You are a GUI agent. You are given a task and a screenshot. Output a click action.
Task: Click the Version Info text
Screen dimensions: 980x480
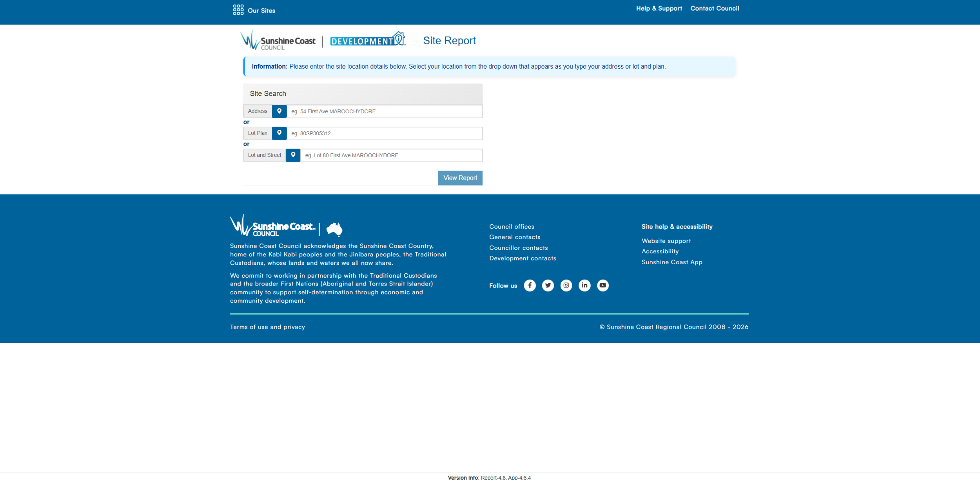point(489,477)
